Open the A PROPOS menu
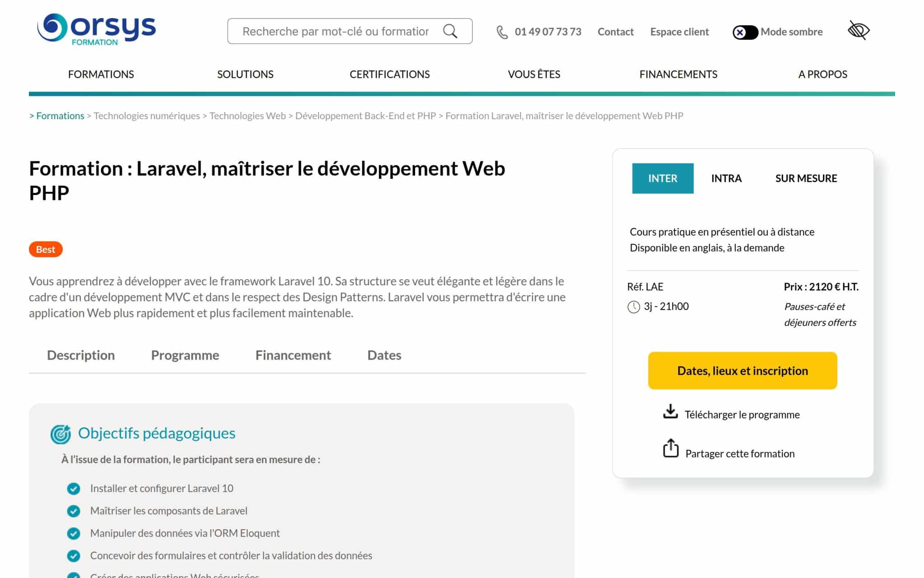This screenshot has height=578, width=924. [823, 74]
